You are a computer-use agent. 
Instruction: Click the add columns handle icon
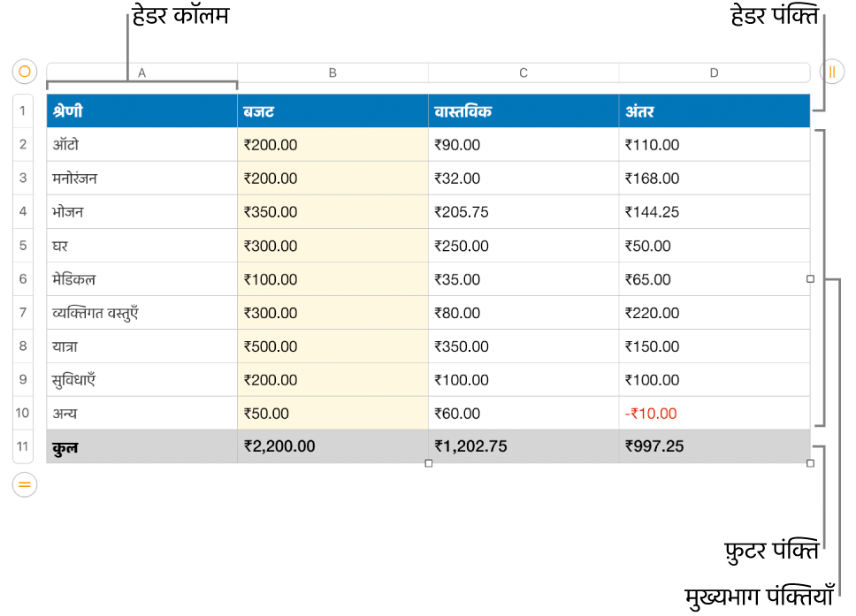click(832, 72)
